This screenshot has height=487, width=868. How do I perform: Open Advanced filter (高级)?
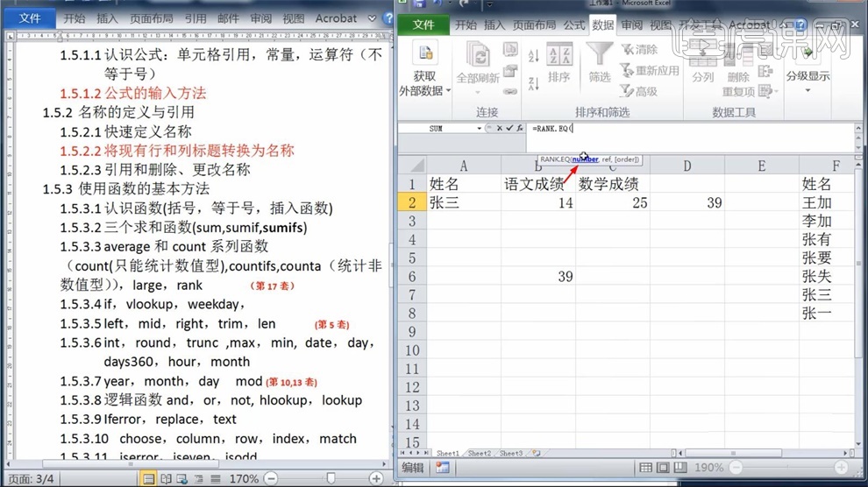point(639,91)
